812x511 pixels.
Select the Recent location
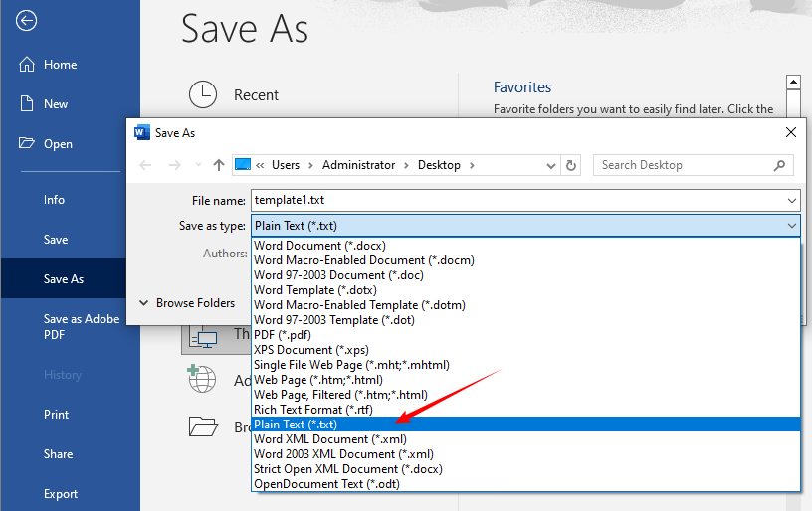point(256,95)
